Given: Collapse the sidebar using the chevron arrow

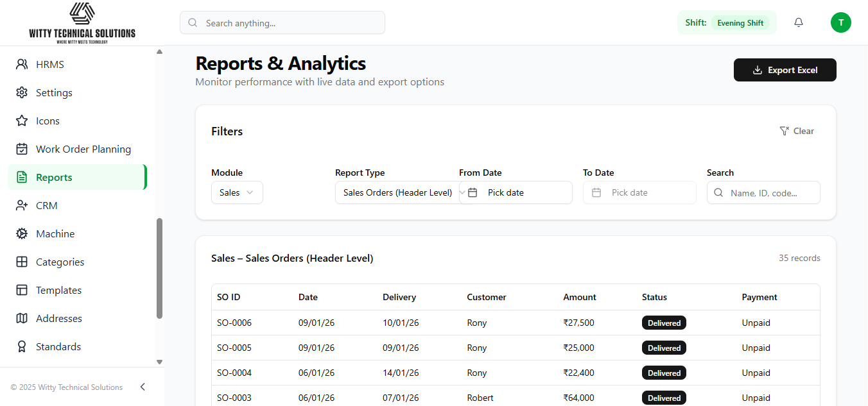Looking at the screenshot, I should [x=143, y=387].
